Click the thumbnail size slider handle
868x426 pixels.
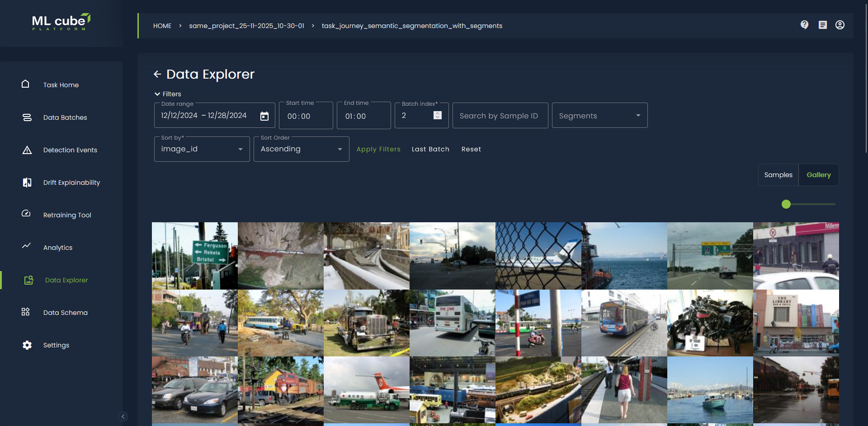(x=786, y=204)
